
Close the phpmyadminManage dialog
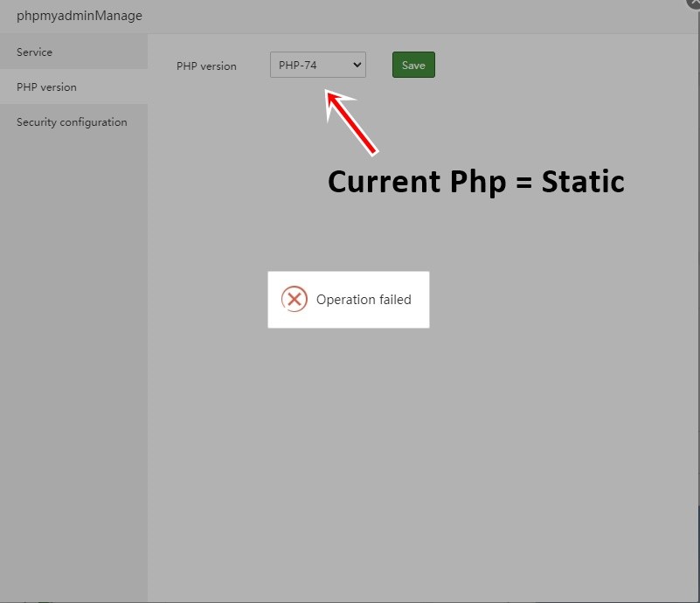click(x=694, y=3)
